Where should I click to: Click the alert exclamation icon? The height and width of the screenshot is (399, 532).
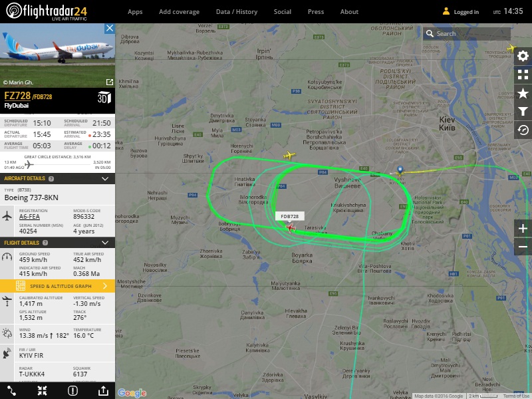(x=72, y=391)
